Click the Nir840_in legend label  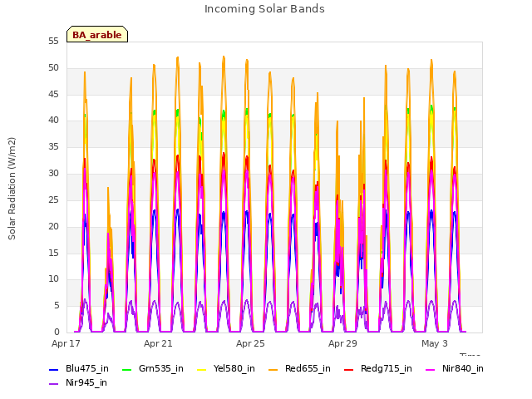(463, 368)
